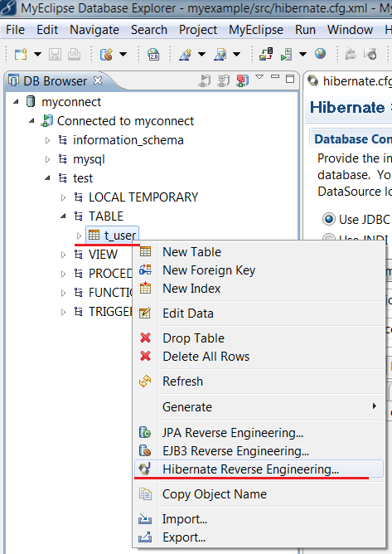Expand the VIEW node
The width and height of the screenshot is (392, 554).
tap(63, 255)
